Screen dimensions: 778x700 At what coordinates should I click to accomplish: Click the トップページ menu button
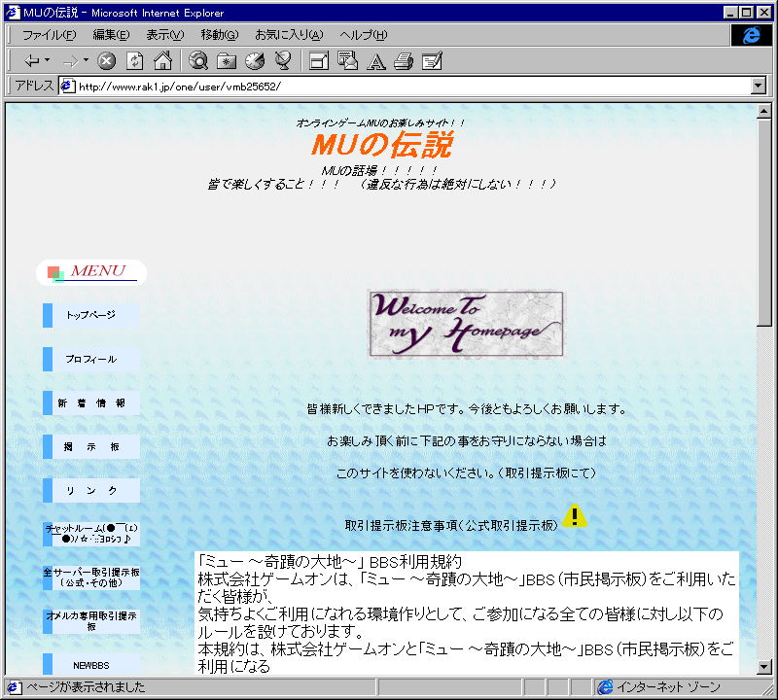[91, 315]
